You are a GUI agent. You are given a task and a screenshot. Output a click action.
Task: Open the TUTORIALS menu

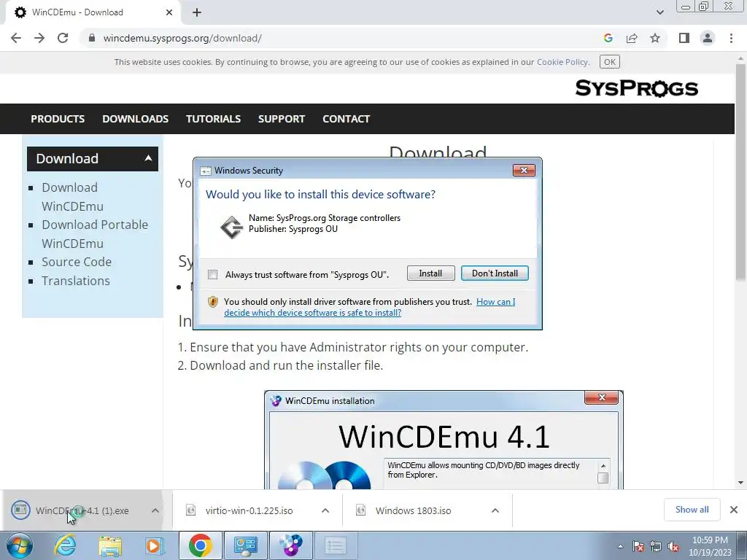click(214, 119)
